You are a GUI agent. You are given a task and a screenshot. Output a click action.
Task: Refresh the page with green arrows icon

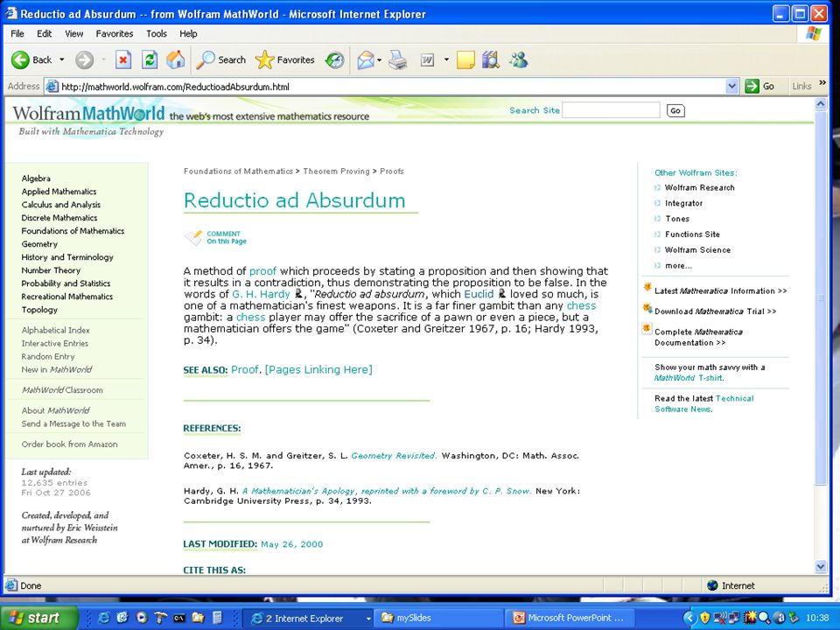(x=150, y=60)
